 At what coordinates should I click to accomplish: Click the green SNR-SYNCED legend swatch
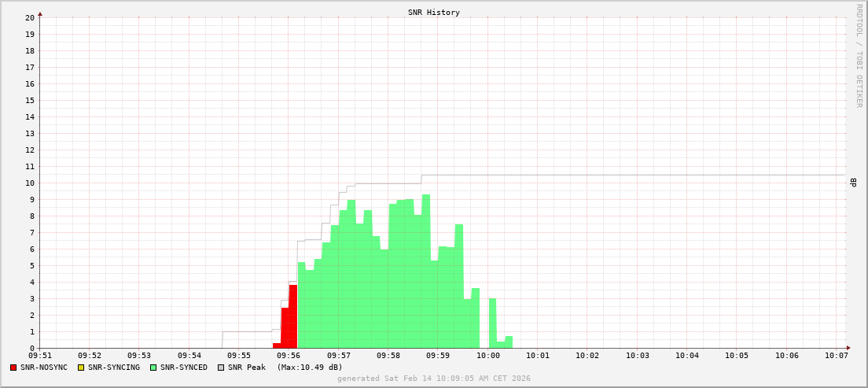point(153,368)
